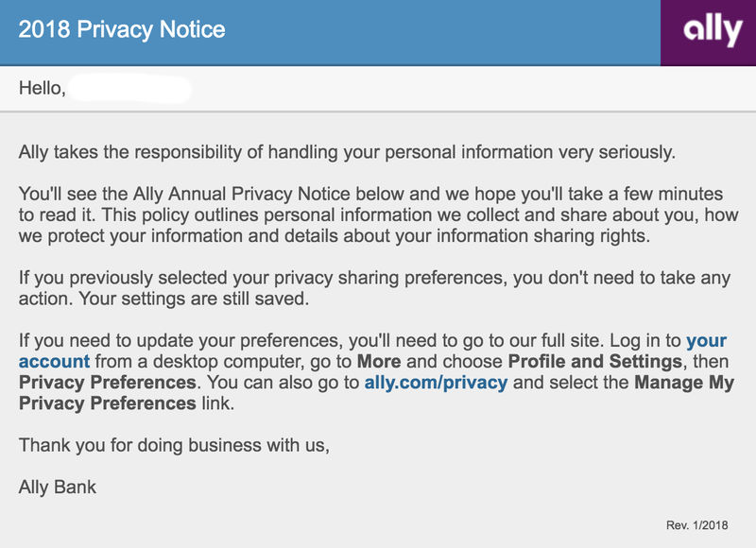Select the bold "Profile and Settings" text

594,361
